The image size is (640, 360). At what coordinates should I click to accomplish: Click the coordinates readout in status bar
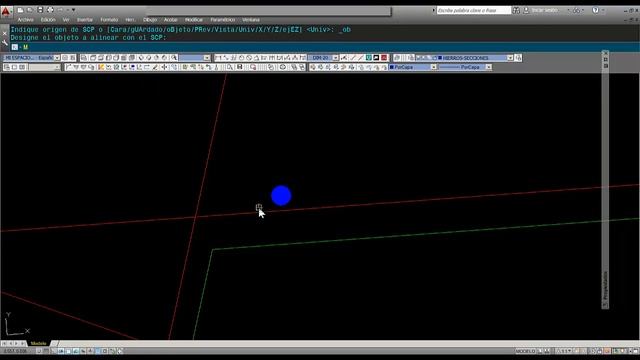[16, 351]
